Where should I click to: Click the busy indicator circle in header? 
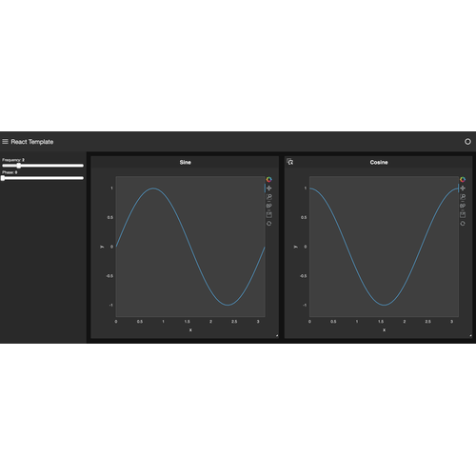pyautogui.click(x=467, y=142)
